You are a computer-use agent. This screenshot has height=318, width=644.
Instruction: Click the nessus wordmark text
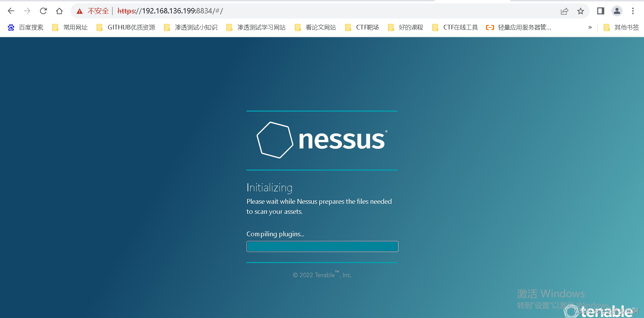[342, 140]
